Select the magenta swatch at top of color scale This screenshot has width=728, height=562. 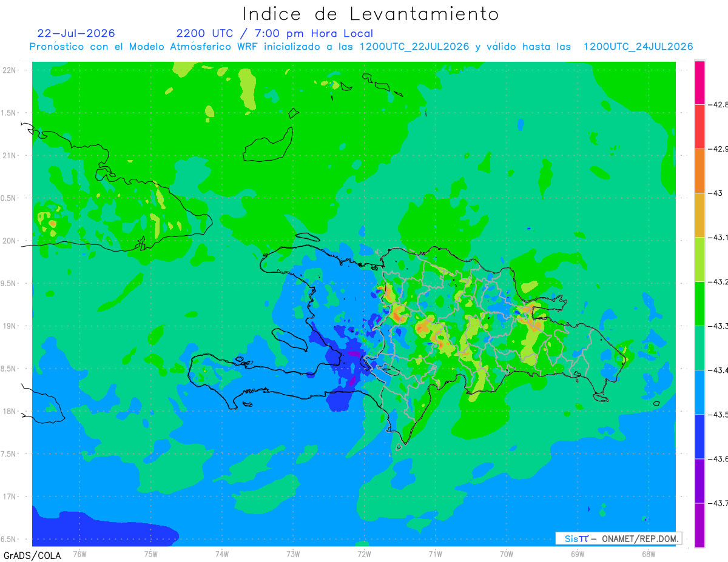[699, 82]
